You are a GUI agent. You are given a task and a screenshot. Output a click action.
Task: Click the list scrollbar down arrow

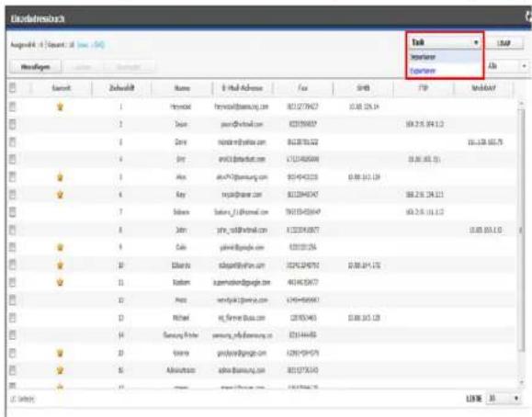point(521,383)
